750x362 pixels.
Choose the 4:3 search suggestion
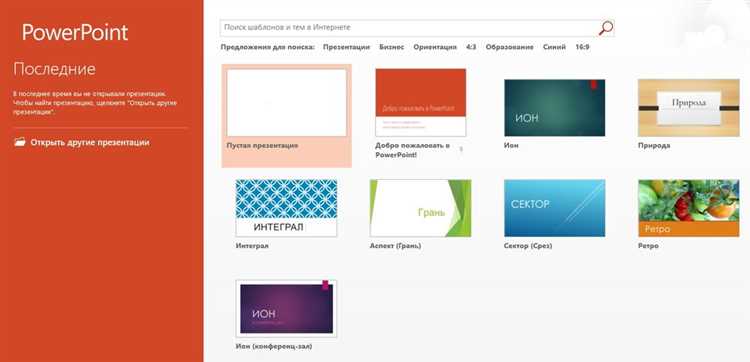(471, 47)
